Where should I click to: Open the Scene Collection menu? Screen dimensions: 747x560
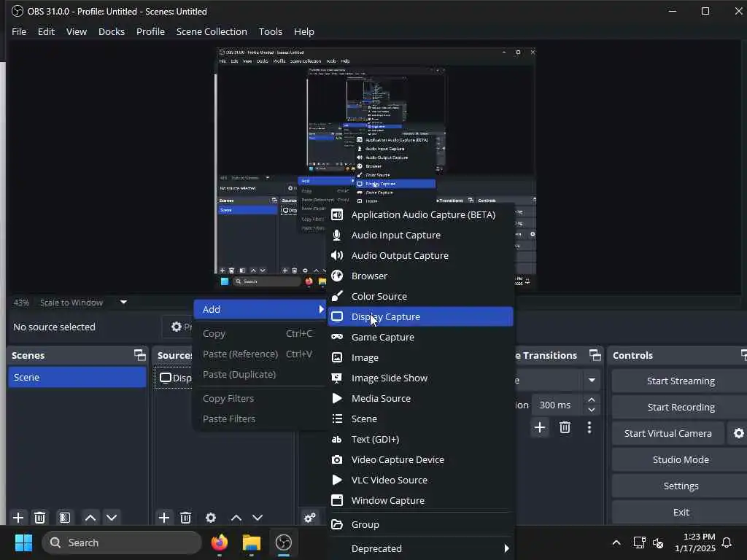pyautogui.click(x=212, y=31)
